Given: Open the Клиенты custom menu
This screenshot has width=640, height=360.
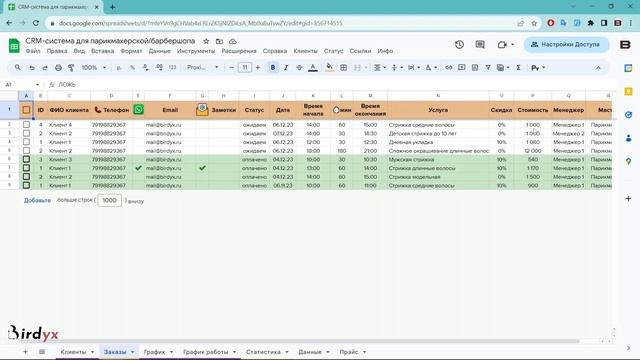Looking at the screenshot, I should pos(305,51).
